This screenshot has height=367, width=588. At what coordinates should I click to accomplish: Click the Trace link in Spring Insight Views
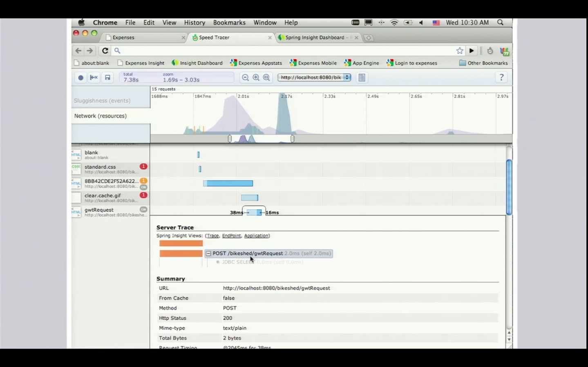(x=212, y=236)
